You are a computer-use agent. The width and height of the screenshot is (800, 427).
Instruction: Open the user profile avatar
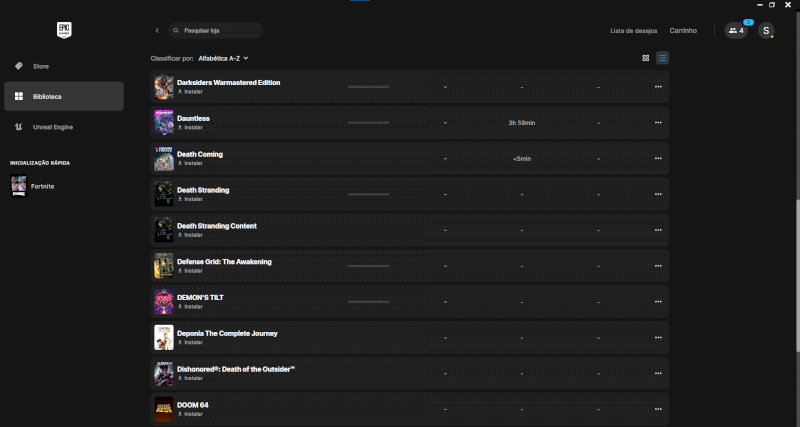tap(766, 31)
